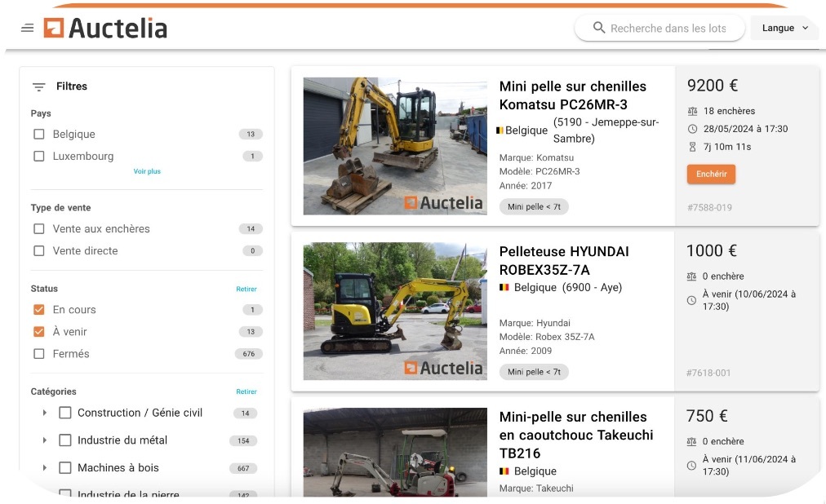Open the Takeuchi excavator photo
This screenshot has width=826, height=504.
(395, 453)
